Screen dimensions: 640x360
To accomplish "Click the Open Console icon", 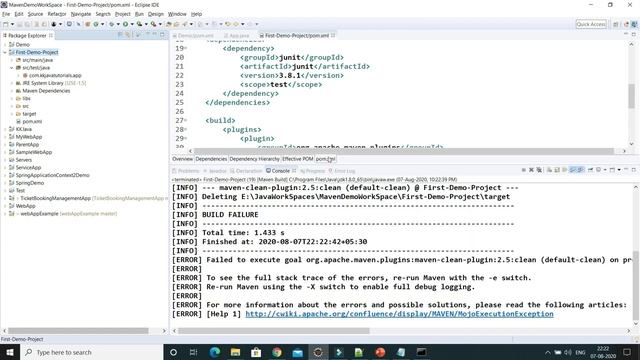I will (x=612, y=170).
